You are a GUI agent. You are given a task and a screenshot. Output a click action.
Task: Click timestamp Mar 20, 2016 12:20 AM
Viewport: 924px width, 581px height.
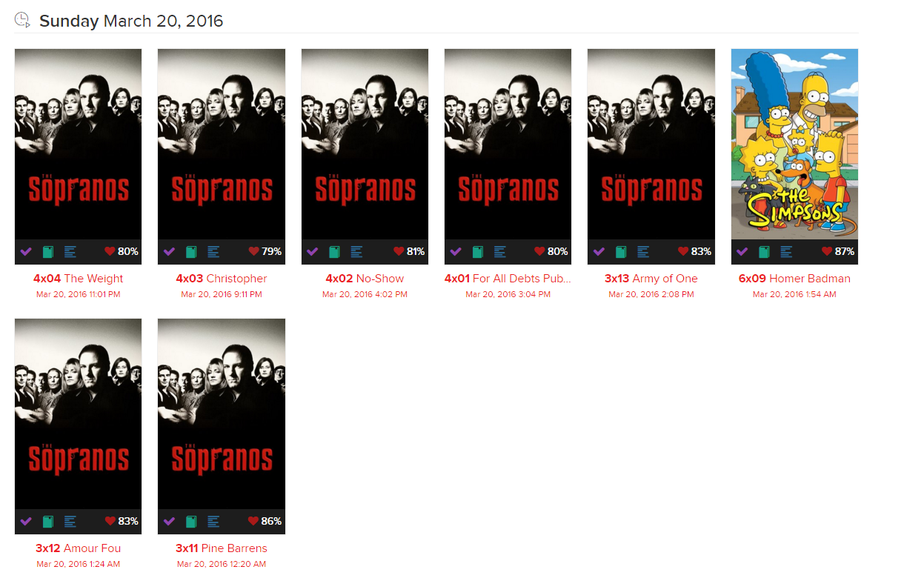[222, 564]
